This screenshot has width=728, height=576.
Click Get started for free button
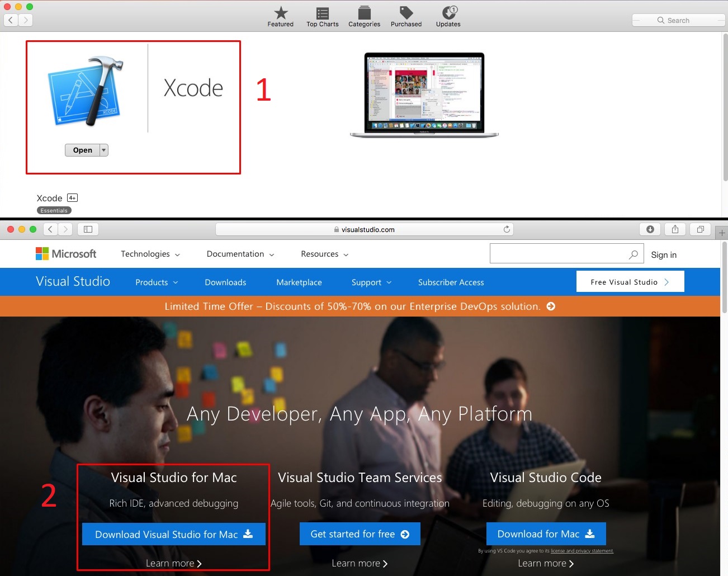click(360, 534)
